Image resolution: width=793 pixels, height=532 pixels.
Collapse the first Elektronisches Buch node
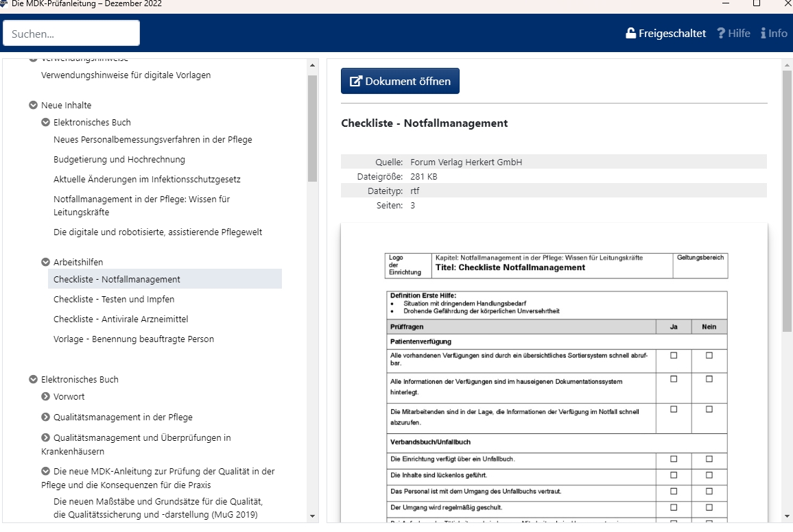tap(46, 123)
